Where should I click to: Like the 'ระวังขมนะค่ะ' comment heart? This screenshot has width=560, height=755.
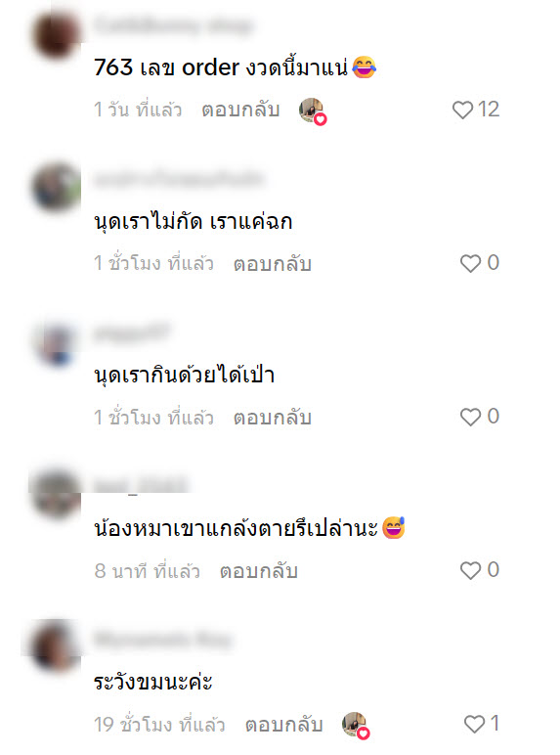(474, 724)
